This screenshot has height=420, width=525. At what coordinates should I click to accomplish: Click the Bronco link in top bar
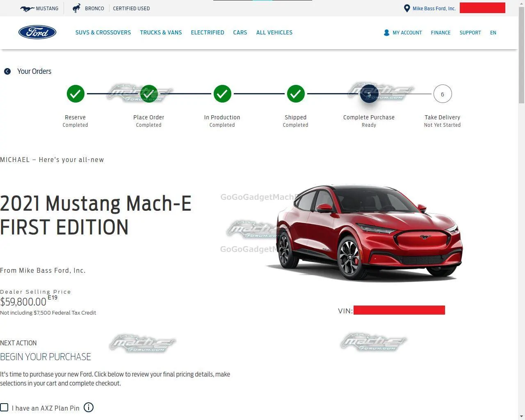(x=94, y=8)
